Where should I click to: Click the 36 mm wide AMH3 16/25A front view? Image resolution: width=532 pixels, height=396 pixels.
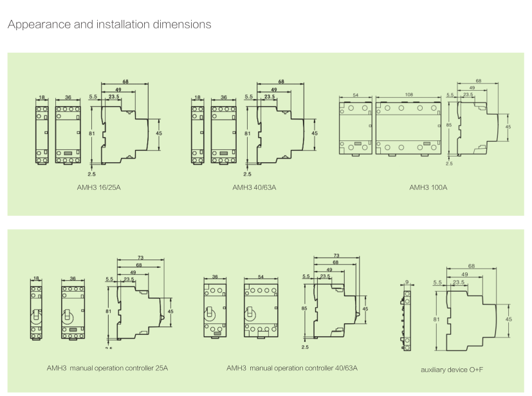68,133
